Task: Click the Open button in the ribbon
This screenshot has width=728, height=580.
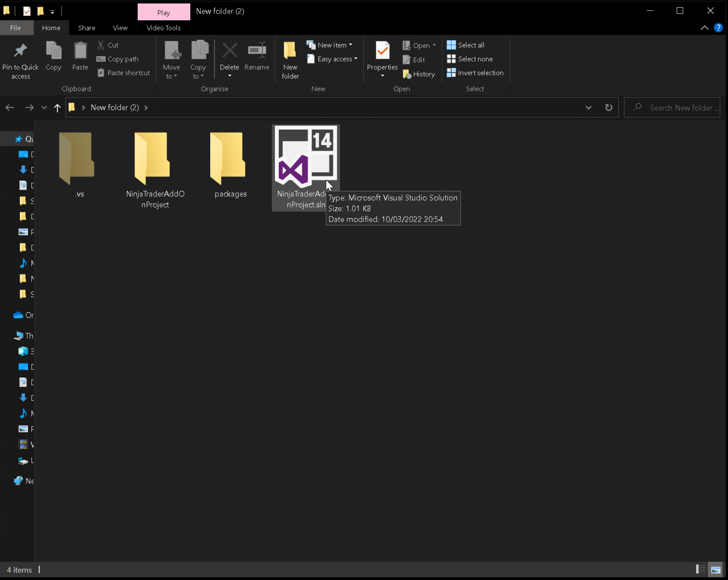Action: pyautogui.click(x=416, y=45)
